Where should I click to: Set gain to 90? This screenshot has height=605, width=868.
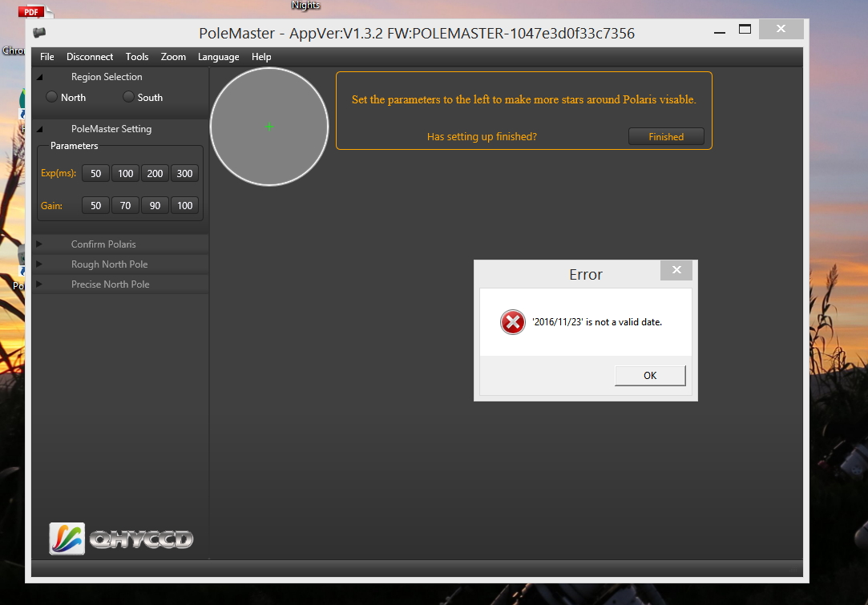click(155, 205)
